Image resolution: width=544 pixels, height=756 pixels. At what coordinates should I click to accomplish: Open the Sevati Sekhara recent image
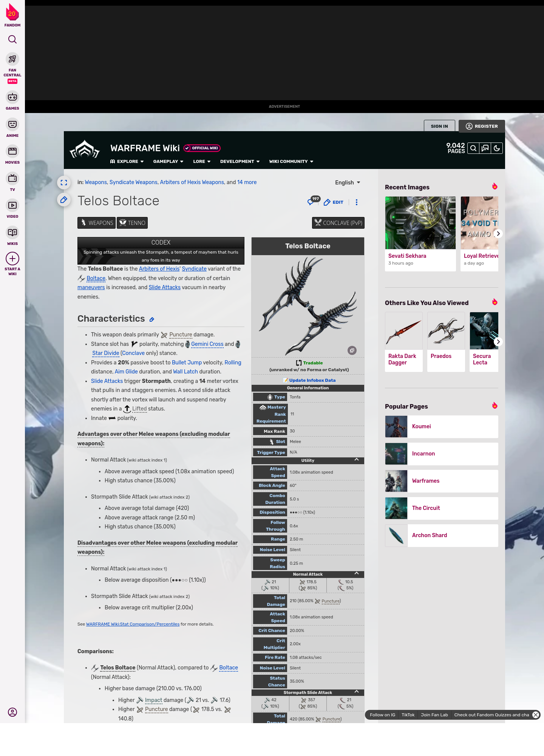[420, 234]
